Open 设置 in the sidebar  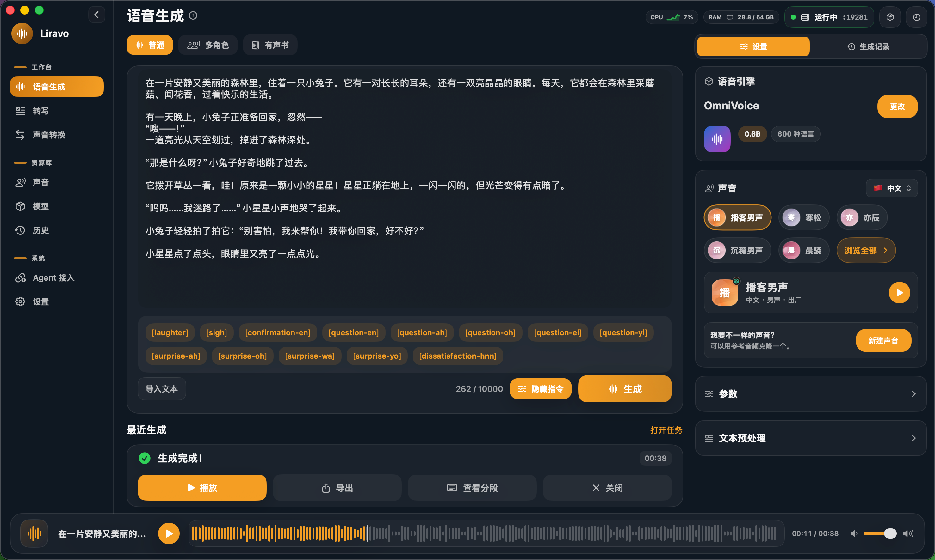click(x=57, y=301)
